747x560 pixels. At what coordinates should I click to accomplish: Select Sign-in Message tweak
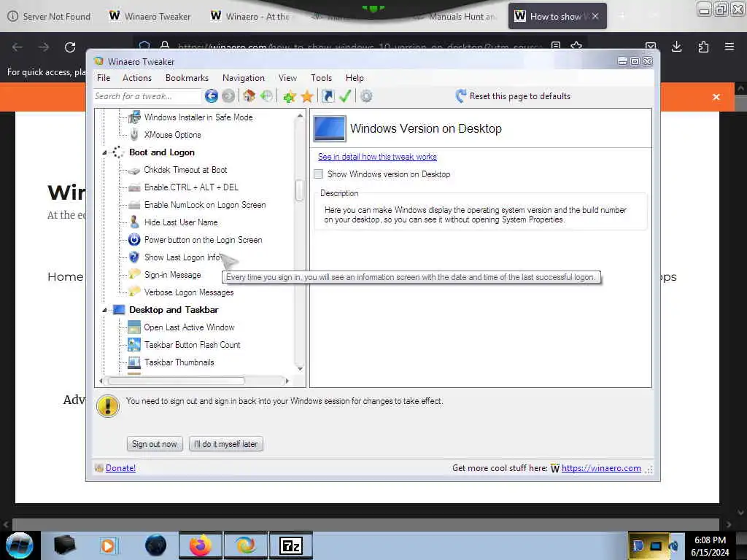point(172,275)
